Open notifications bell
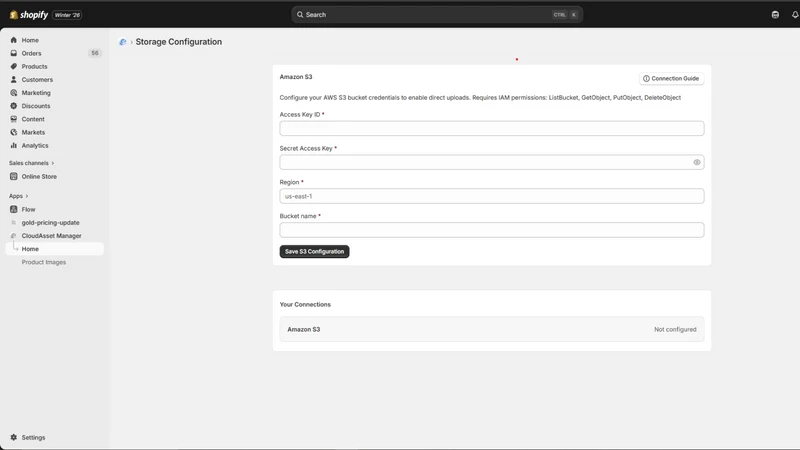Viewport: 800px width, 450px height. [x=795, y=15]
